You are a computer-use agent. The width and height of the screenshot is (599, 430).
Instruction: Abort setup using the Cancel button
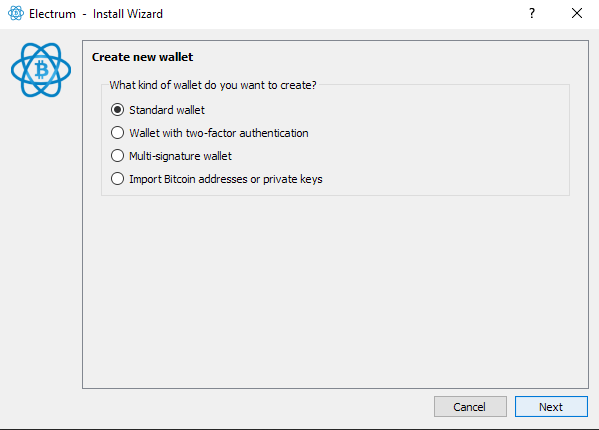pyautogui.click(x=470, y=407)
